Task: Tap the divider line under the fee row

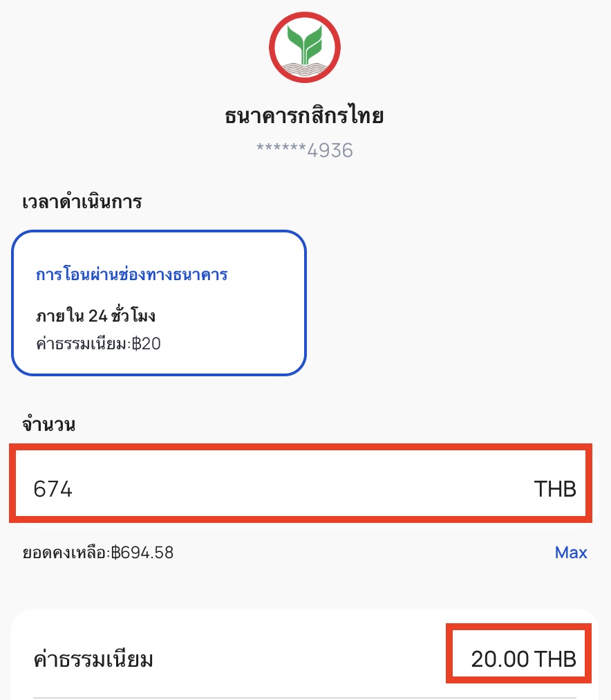Action: click(x=305, y=698)
